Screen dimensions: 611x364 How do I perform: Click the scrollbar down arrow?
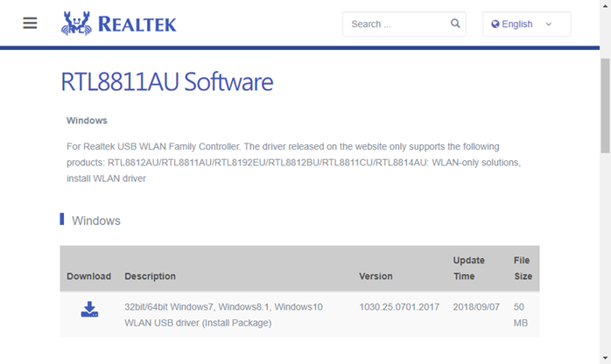tap(605, 358)
